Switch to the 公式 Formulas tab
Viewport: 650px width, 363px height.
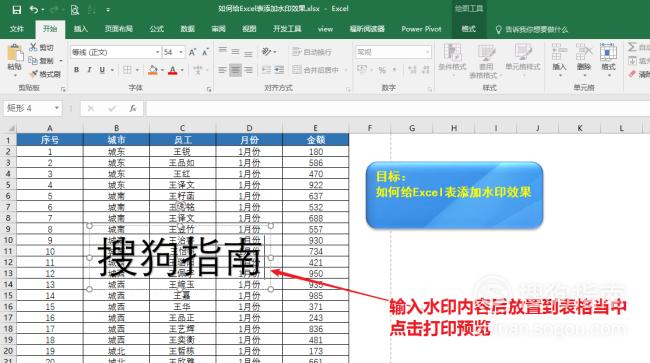click(x=157, y=29)
